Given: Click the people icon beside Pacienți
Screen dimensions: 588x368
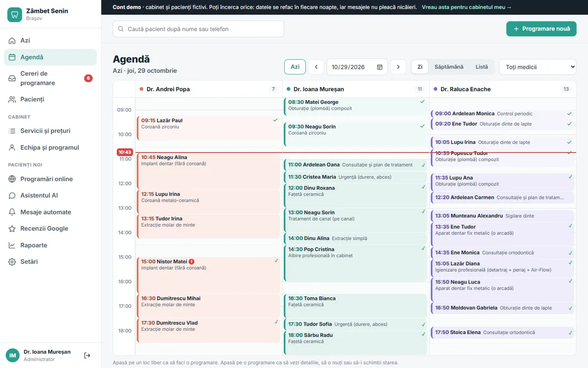Looking at the screenshot, I should pyautogui.click(x=12, y=100).
